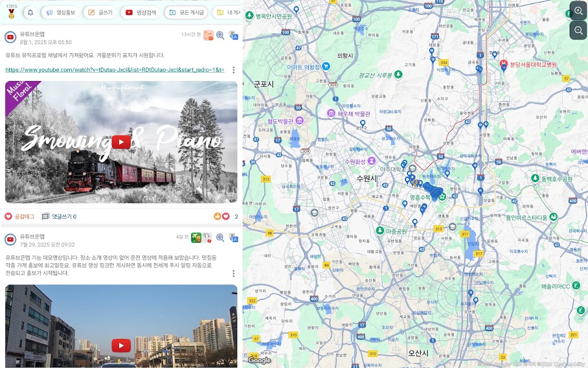This screenshot has height=368, width=588.
Task: Open the 영상홍보 tab
Action: tap(60, 12)
